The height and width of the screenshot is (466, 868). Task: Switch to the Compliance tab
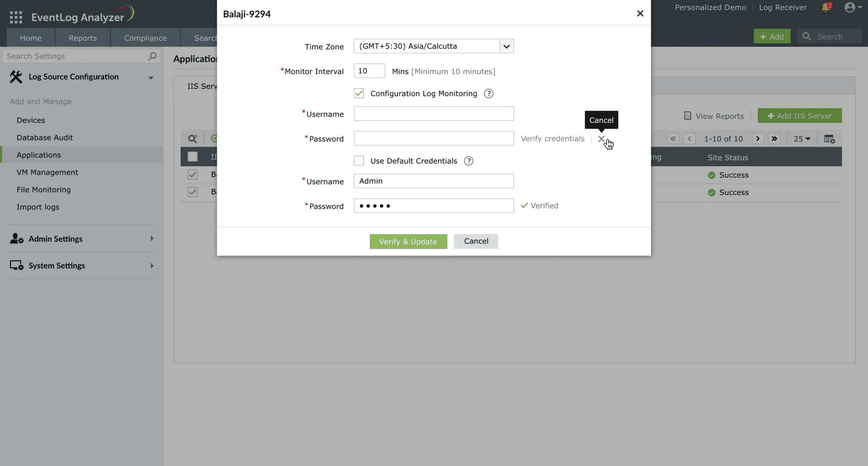click(145, 38)
